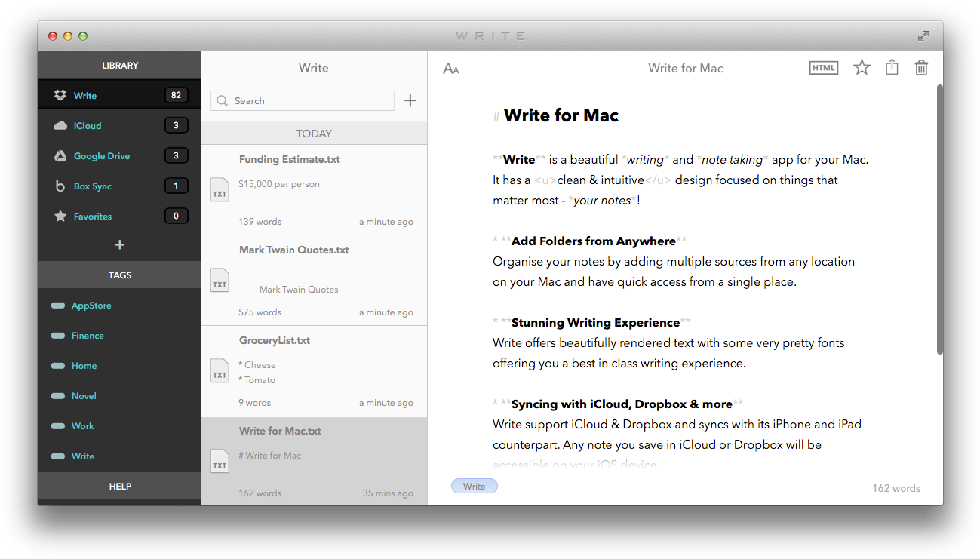Image resolution: width=980 pixels, height=559 pixels.
Task: Open the font settings (Aa) icon
Action: click(x=451, y=69)
